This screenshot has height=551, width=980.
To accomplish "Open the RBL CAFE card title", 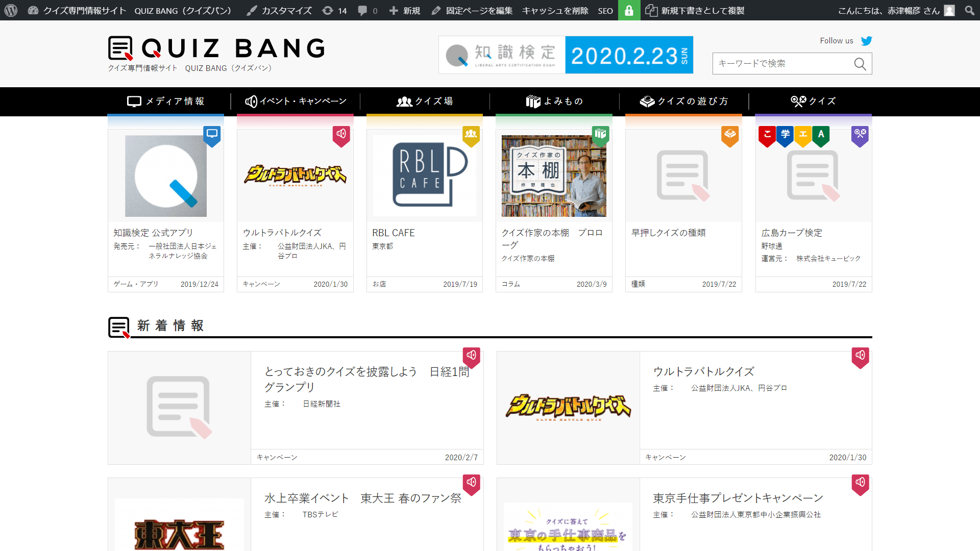I will click(393, 233).
